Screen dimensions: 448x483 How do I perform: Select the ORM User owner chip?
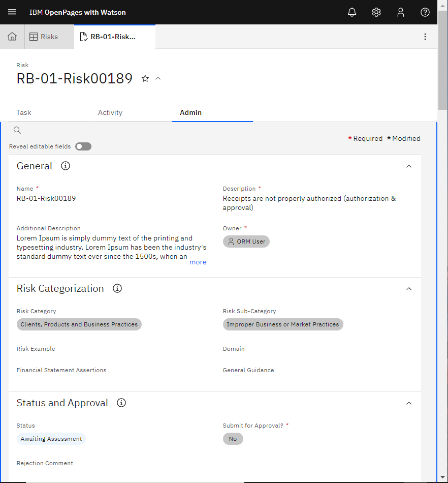246,242
